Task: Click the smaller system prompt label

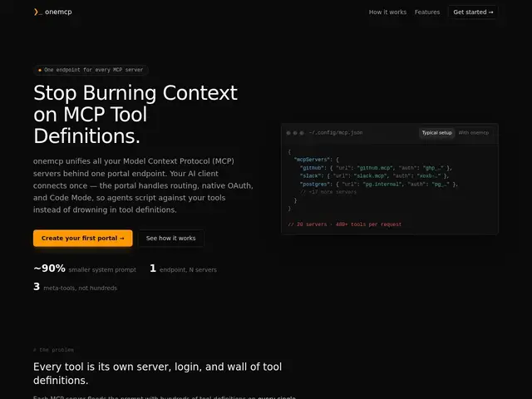Action: (x=102, y=269)
